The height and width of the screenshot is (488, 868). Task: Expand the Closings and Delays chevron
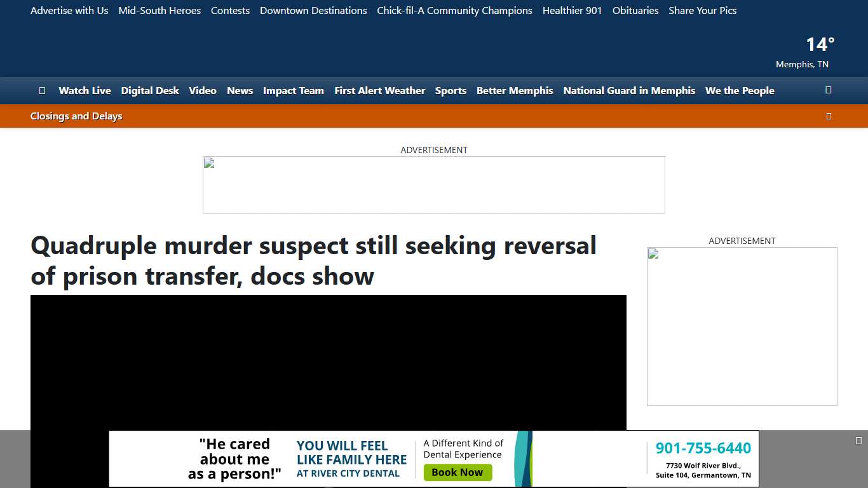coord(829,116)
